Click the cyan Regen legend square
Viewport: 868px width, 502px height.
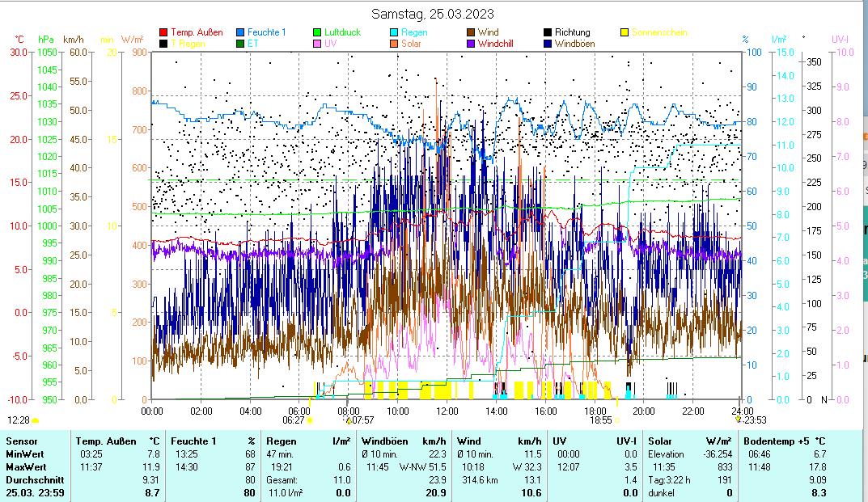click(395, 32)
